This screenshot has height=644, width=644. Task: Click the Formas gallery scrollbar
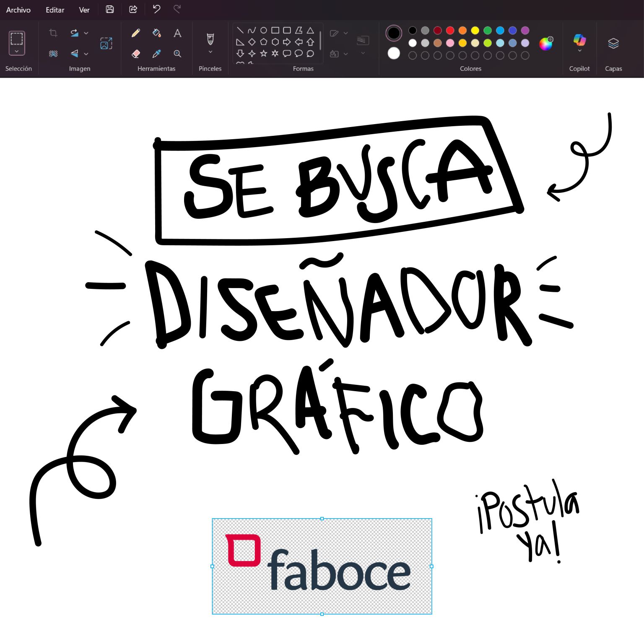click(320, 41)
